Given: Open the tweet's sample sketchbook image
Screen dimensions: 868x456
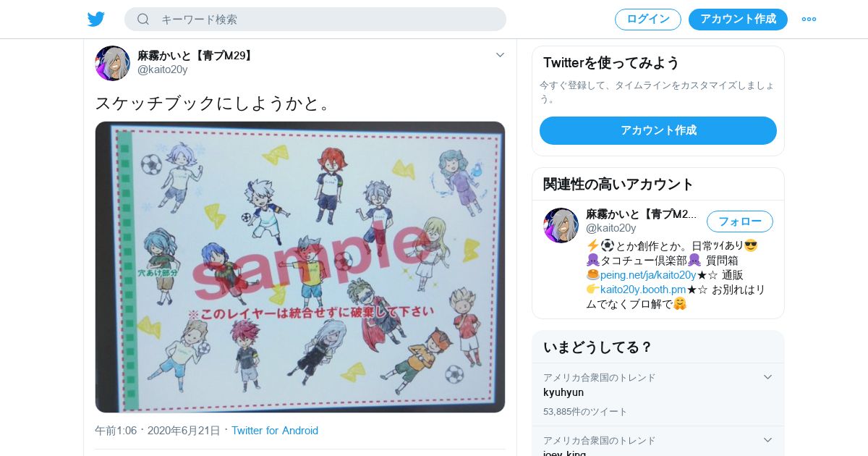Looking at the screenshot, I should 300,267.
